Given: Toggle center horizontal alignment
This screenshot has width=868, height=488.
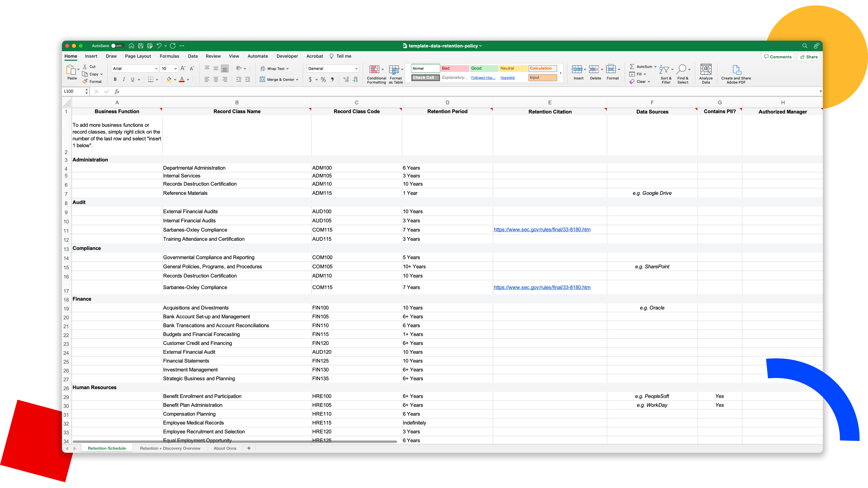Looking at the screenshot, I should (x=216, y=80).
